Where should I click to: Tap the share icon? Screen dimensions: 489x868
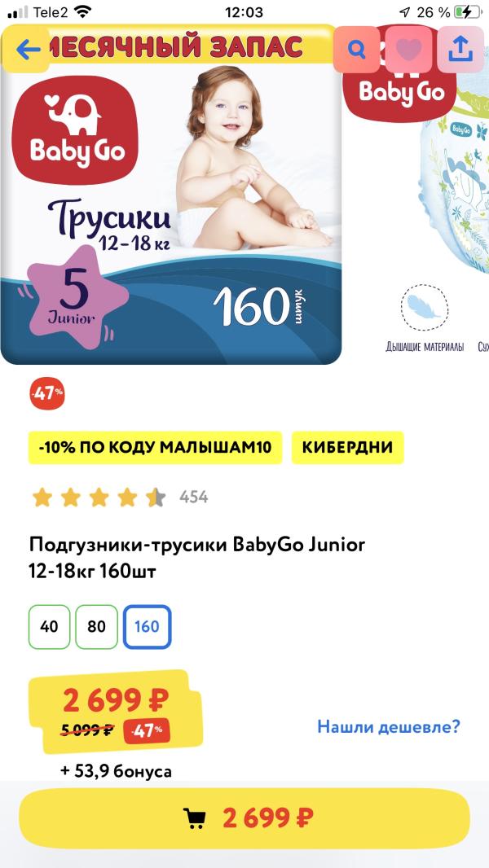click(460, 50)
